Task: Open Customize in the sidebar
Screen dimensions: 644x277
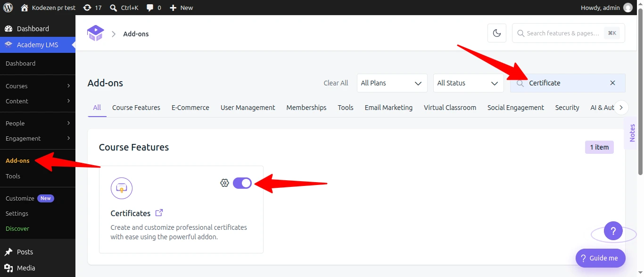Action: point(20,198)
